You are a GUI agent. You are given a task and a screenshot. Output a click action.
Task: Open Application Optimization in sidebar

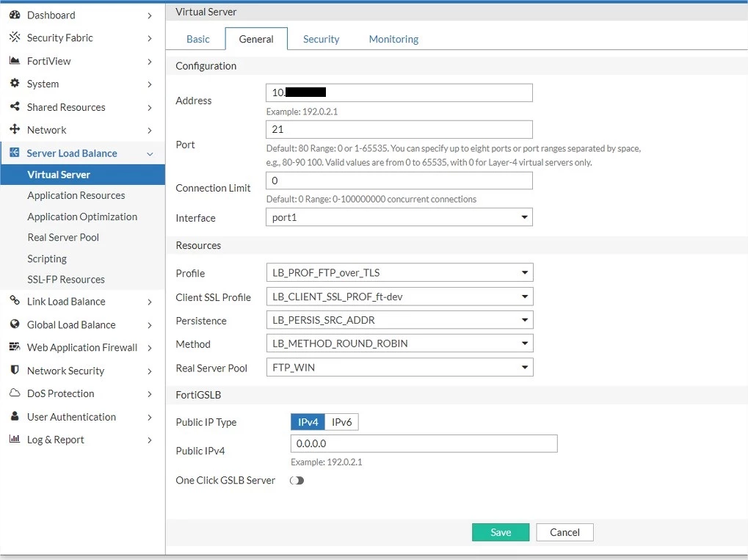(x=83, y=217)
